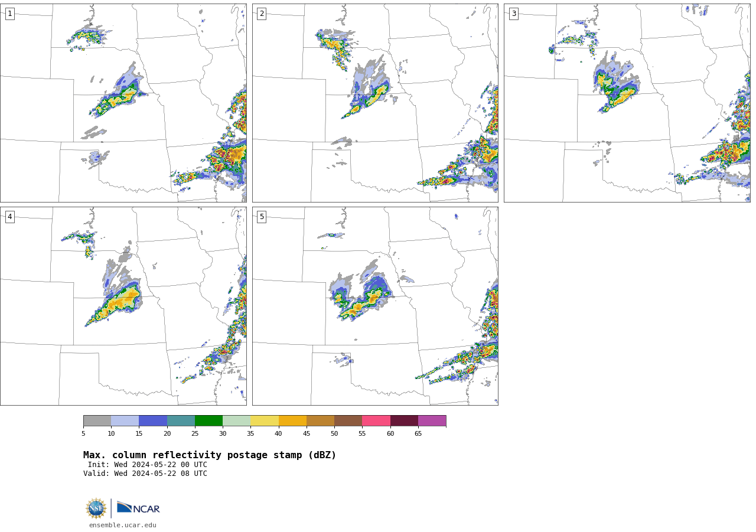
Task: Click the panel number label 4
Action: (x=10, y=217)
